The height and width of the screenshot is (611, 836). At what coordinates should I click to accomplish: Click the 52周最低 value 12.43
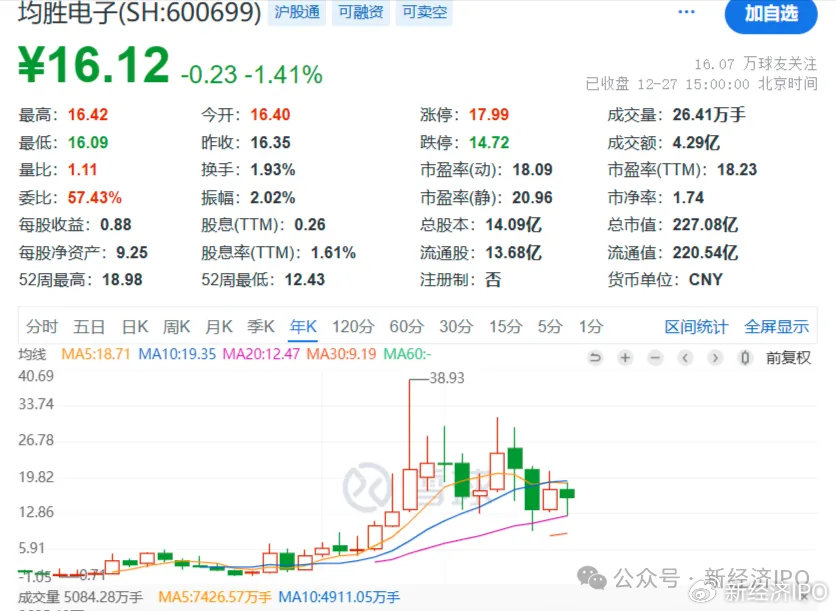point(304,280)
